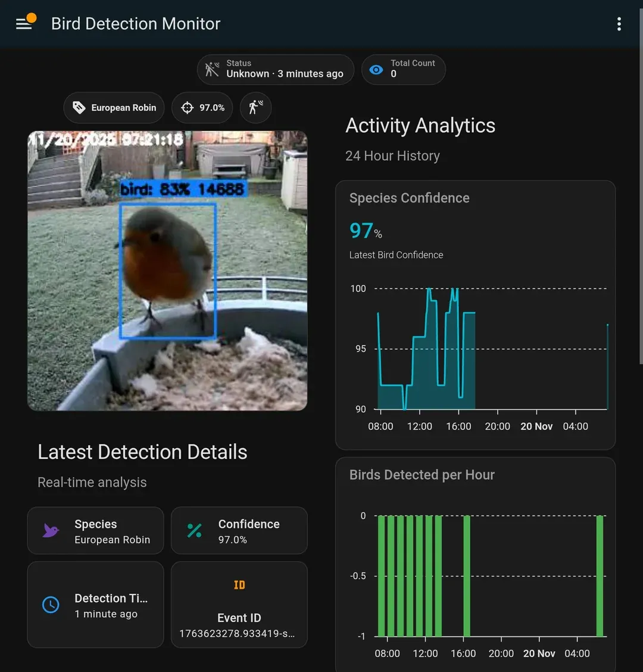Click the purple bird Species icon

51,531
